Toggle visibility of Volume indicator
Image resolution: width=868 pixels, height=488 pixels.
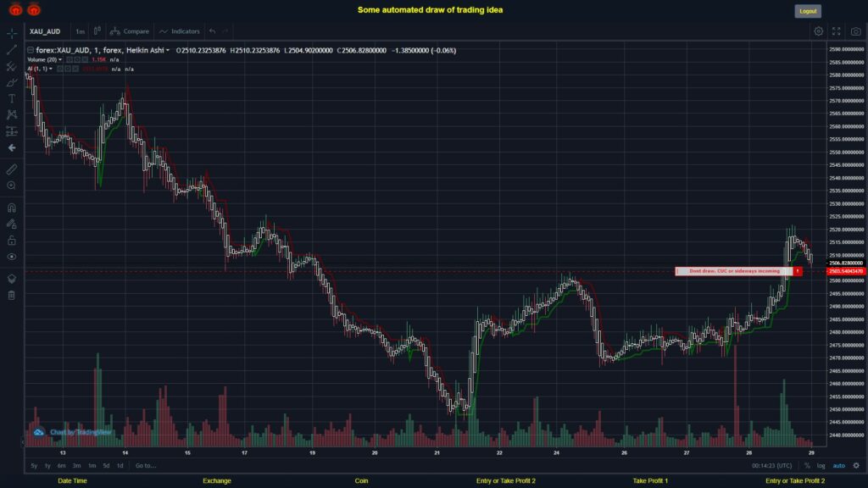click(70, 60)
